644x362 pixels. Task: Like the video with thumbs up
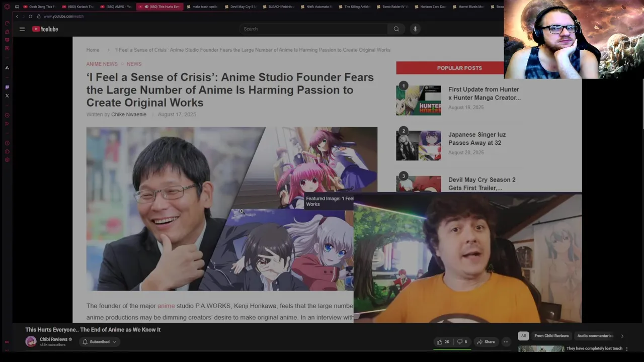click(443, 342)
